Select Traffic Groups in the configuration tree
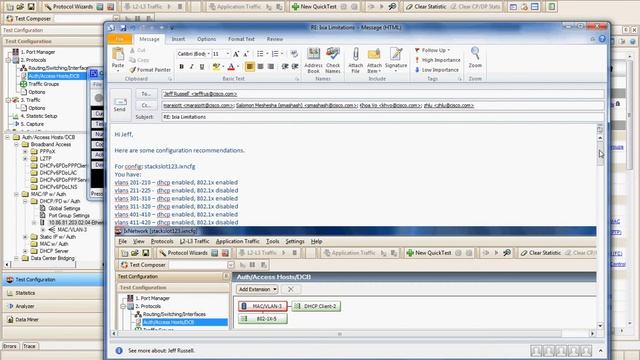640x360 pixels. pyautogui.click(x=44, y=84)
